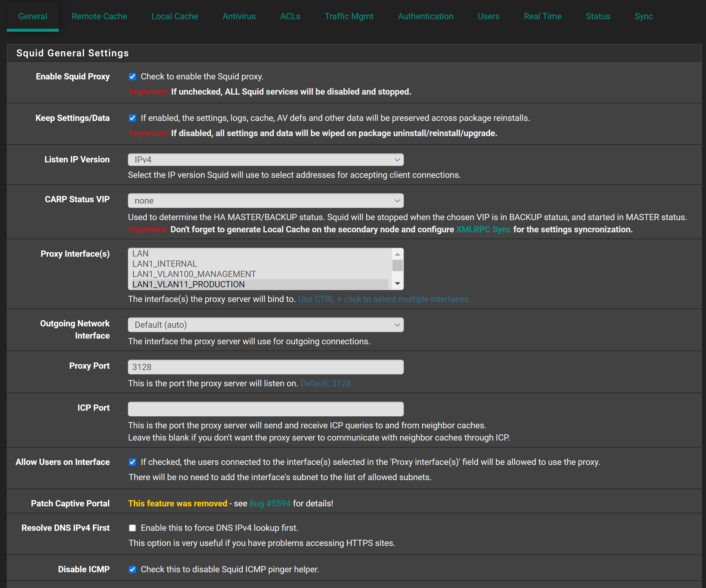The image size is (706, 588).
Task: Open Outgoing Network Interface dropdown
Action: (266, 325)
